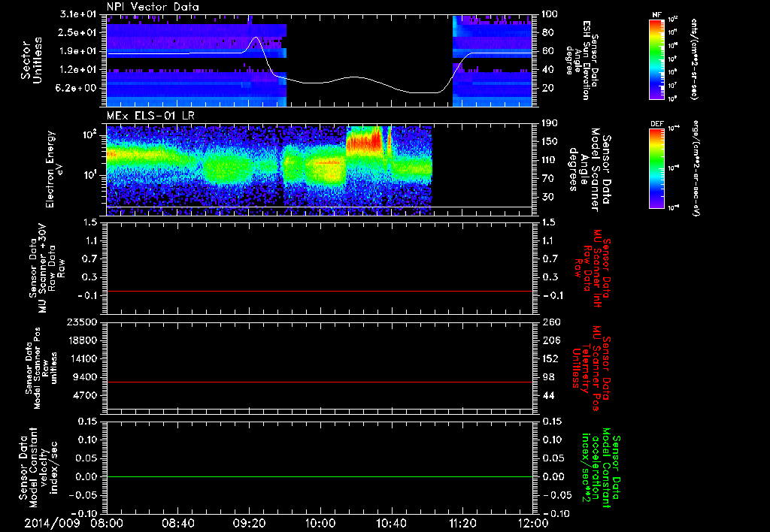Click the red 'MU Scanner Pos Telemetry' axis title
The height and width of the screenshot is (532, 770).
(x=592, y=368)
